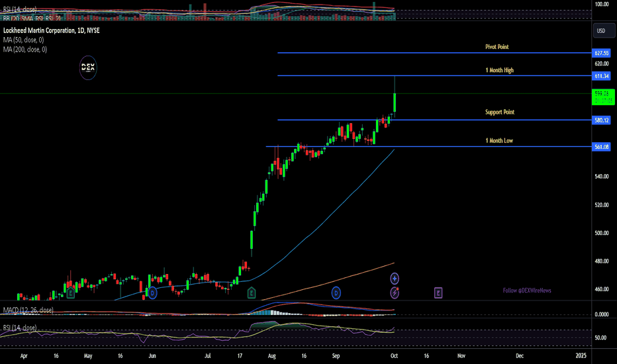Select the MA (200, close, 0) indicator legend
Viewport: 617px width, 364px height.
24,49
